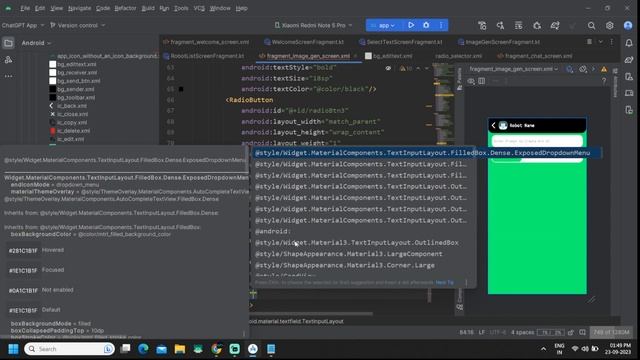
Task: Open the Palette side panel
Action: click(x=459, y=79)
